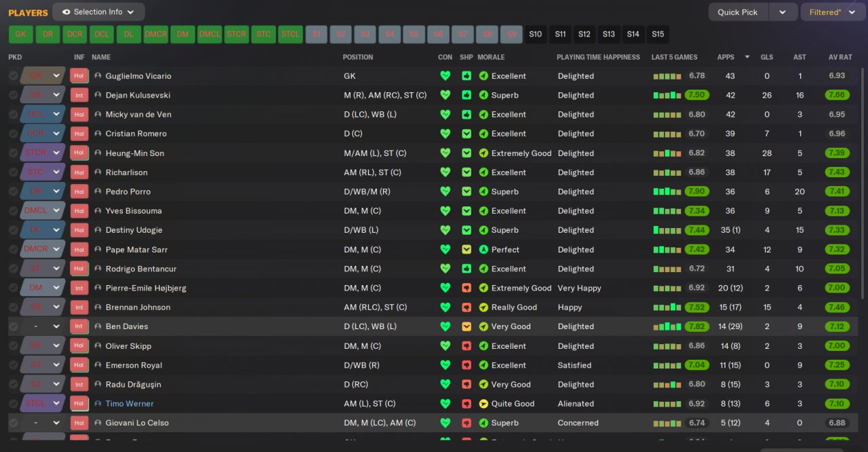Screen dimensions: 868x452
Task: Click the 7.66 average rating badge for Kulusevski
Action: (837, 95)
